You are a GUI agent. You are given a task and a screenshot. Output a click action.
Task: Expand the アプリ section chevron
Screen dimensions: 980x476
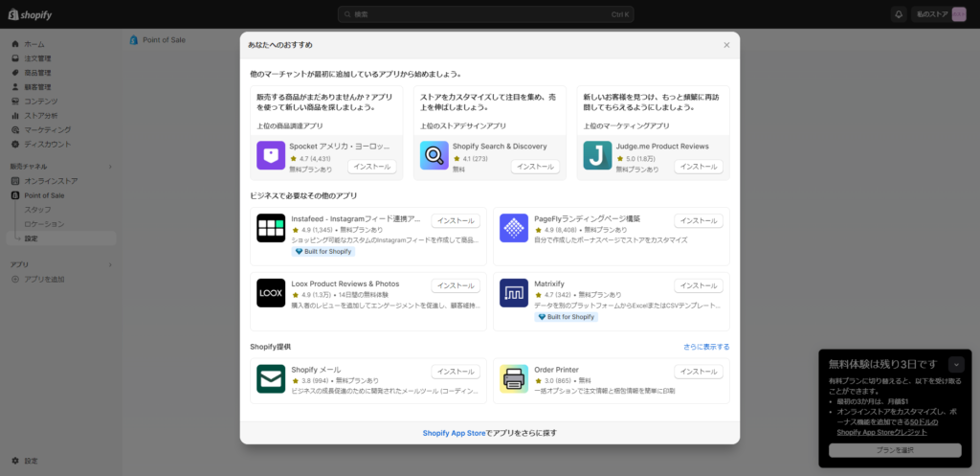[110, 264]
